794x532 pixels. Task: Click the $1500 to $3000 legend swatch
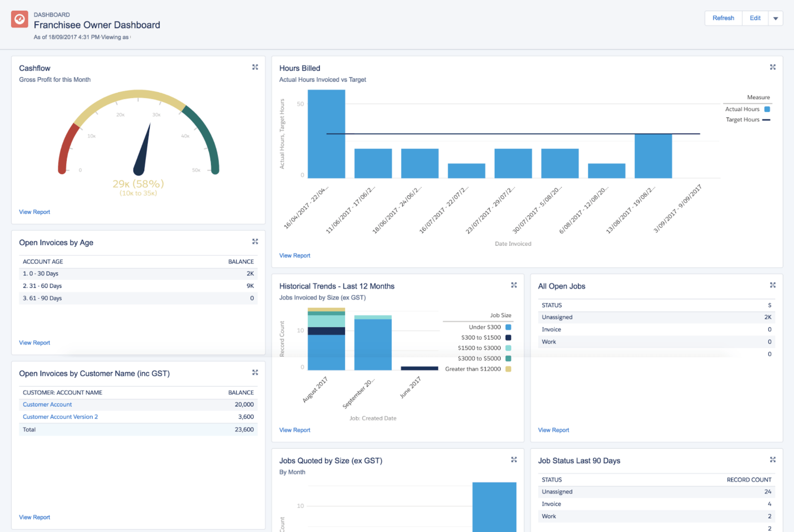[x=508, y=348]
